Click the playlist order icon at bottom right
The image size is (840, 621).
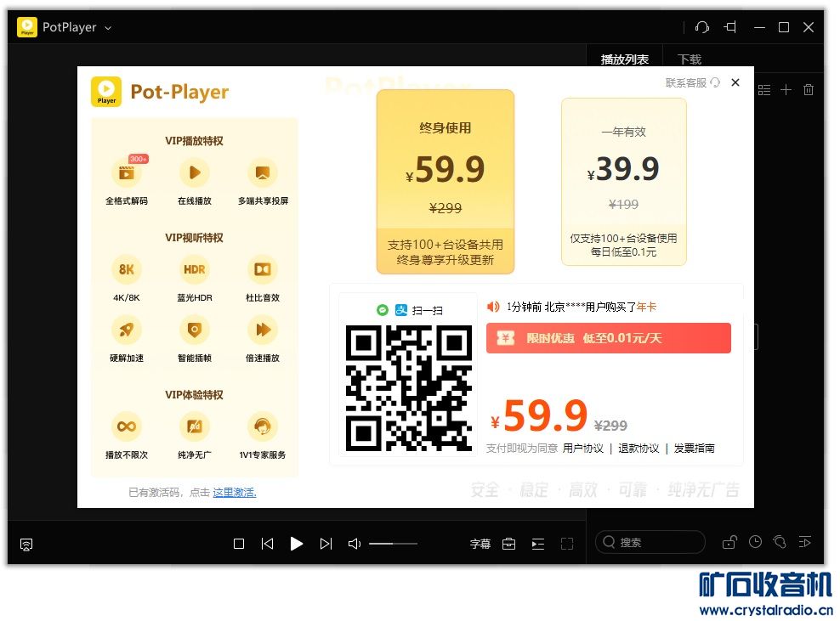(x=804, y=542)
